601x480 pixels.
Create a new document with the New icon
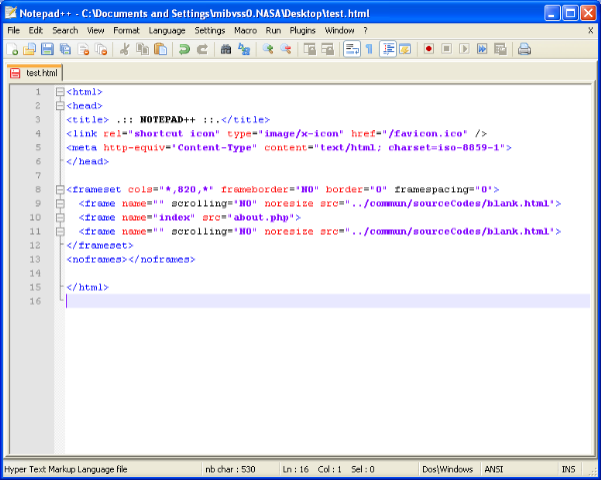pos(12,49)
